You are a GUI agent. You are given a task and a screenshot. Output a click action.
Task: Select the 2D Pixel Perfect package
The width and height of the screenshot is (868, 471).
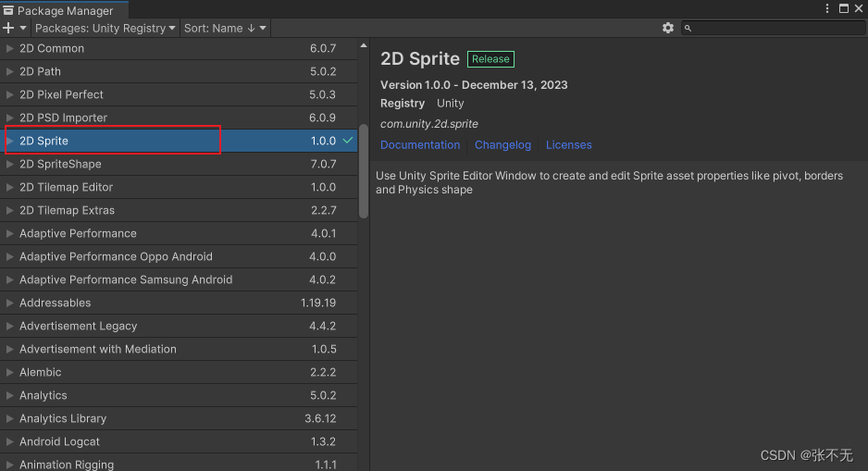(x=179, y=94)
